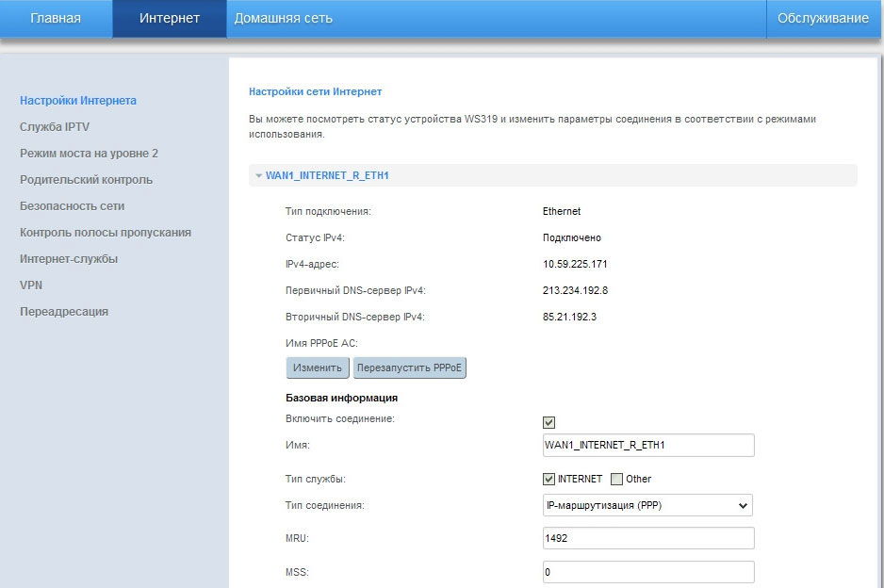Screen dimensions: 884x588
Task: Uncheck the INTERNET service type checkbox
Action: point(549,479)
